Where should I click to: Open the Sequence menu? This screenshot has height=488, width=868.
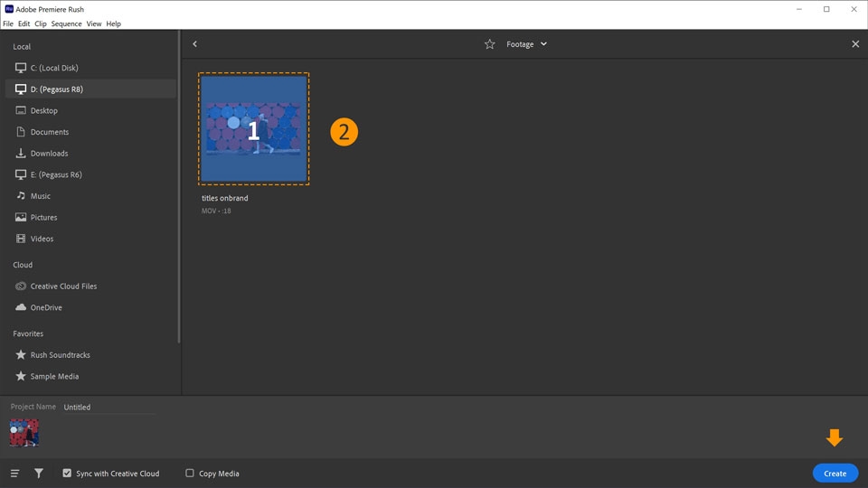(x=66, y=23)
